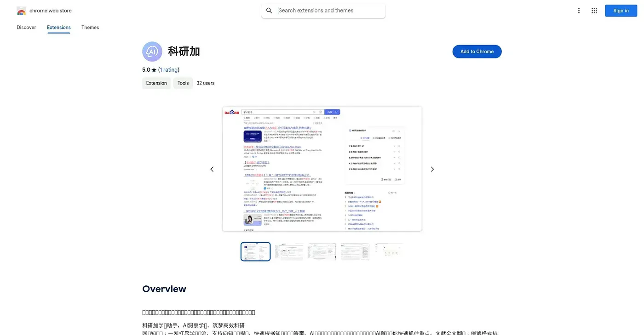
Task: Open the Google apps grid
Action: [x=594, y=11]
